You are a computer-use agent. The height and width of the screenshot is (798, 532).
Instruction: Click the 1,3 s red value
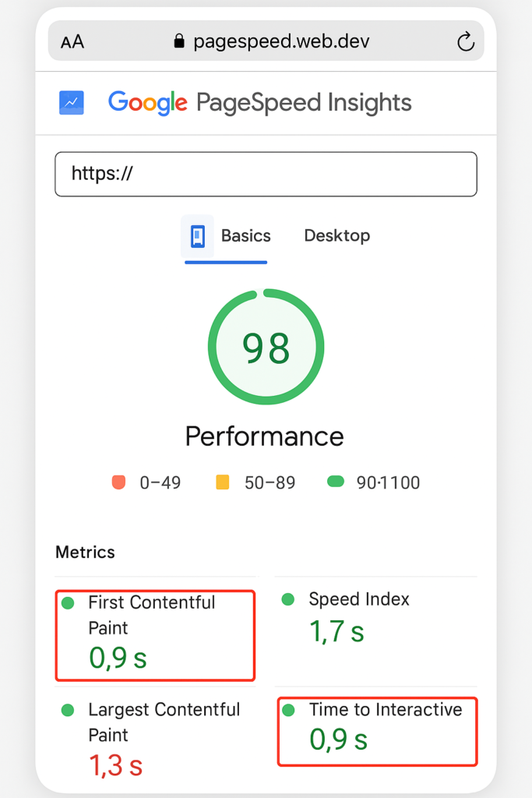[116, 765]
